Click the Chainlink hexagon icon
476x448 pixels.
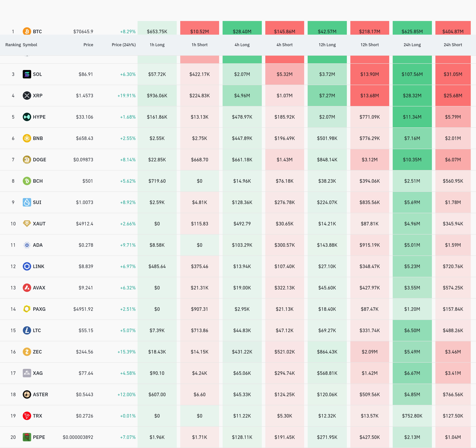pyautogui.click(x=27, y=266)
